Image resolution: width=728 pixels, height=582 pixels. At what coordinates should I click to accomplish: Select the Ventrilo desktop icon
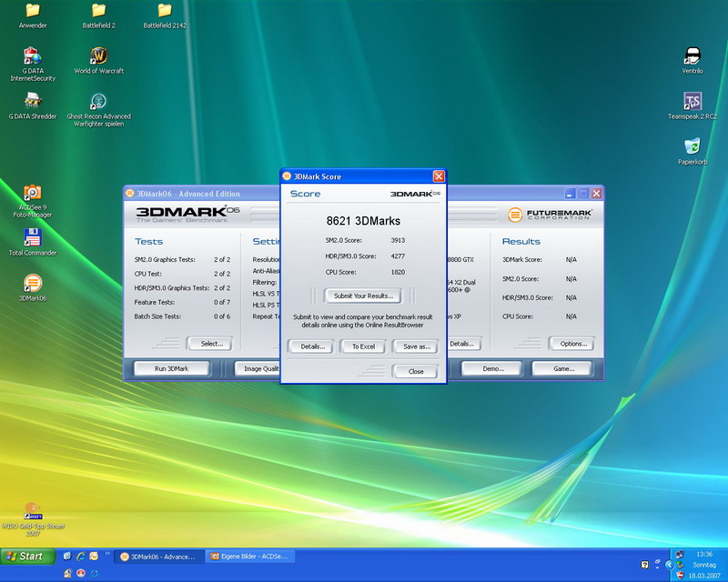(693, 60)
